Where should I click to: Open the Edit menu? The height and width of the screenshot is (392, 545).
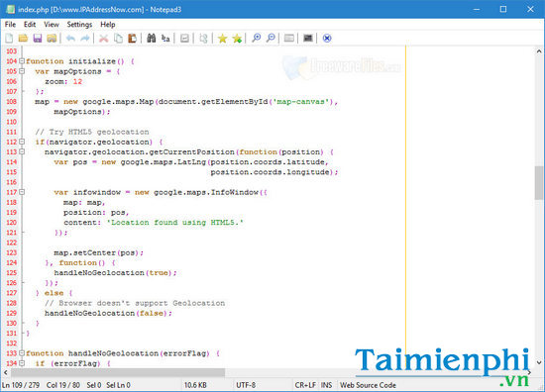[30, 25]
